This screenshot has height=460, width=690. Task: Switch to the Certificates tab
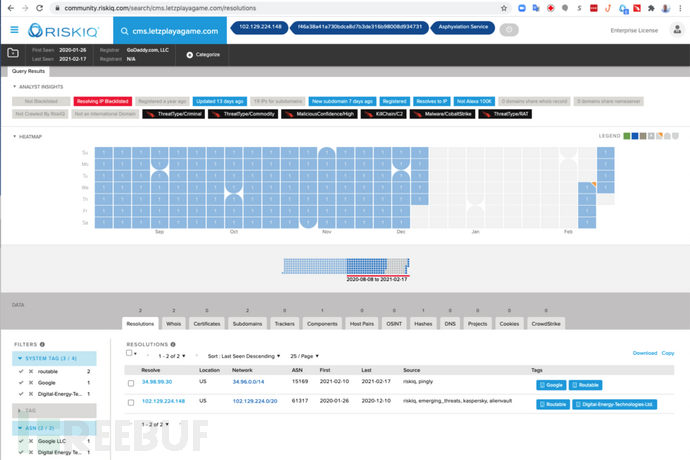coord(207,324)
